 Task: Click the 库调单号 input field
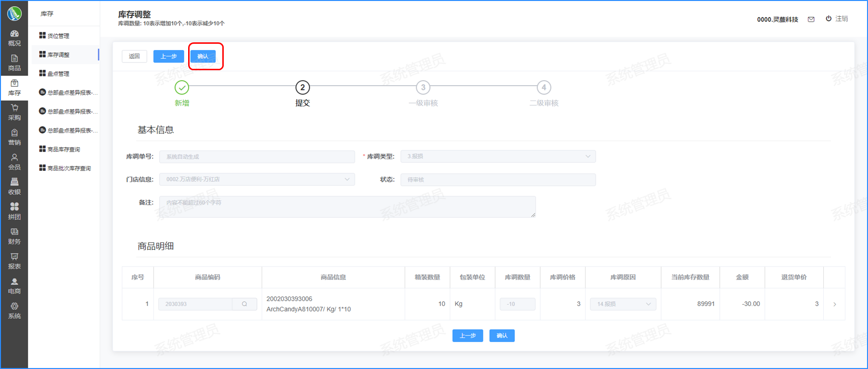coord(257,156)
